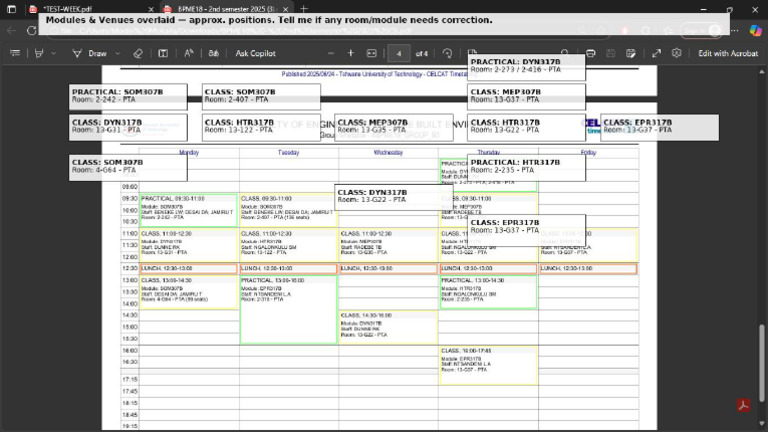Click Wednesday CLASS 14:30-16:00 block
Viewport: 768px width, 432px height.
[x=388, y=327]
